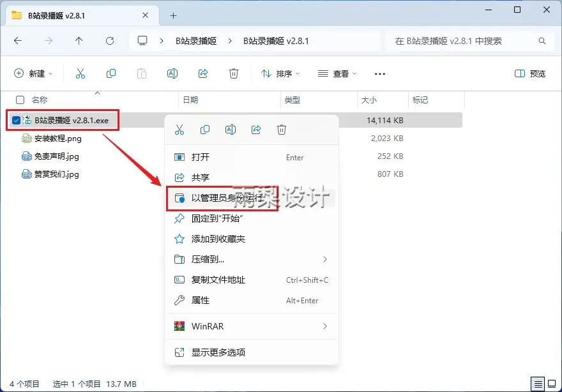Screen dimensions: 562x392
Task: Go back with the left arrow
Action: tap(18, 41)
